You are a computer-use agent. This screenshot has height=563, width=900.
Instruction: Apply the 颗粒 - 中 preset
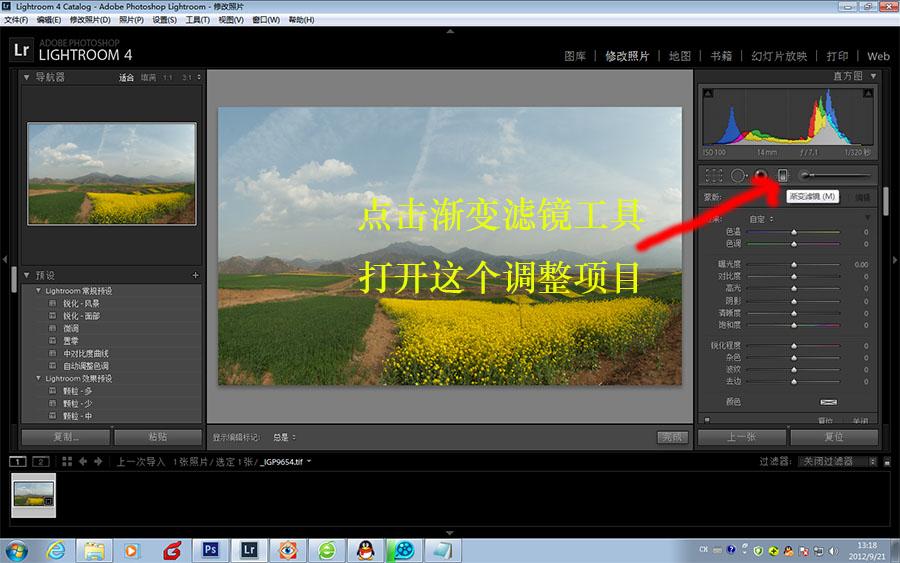click(77, 416)
